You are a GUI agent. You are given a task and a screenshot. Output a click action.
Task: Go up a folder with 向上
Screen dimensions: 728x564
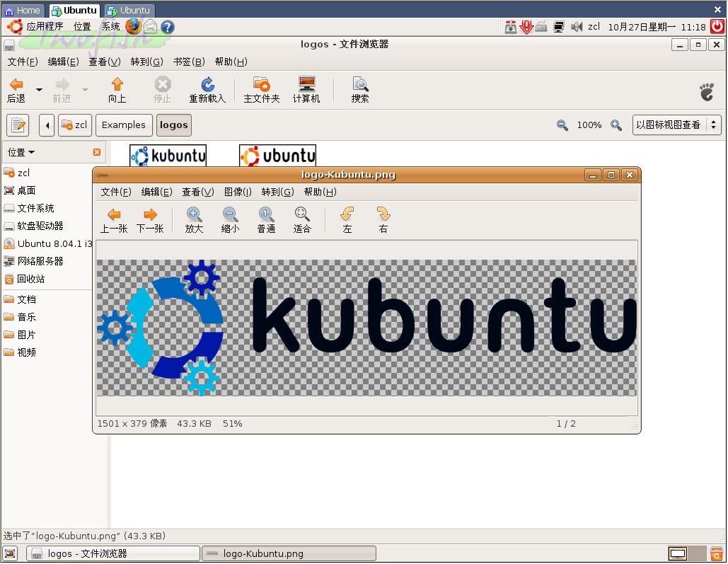pyautogui.click(x=117, y=90)
